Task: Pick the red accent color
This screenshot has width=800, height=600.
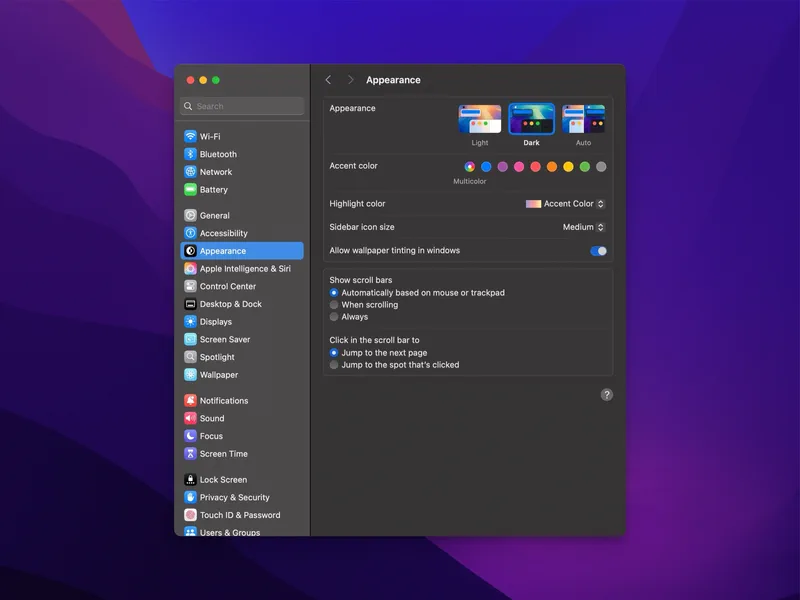Action: pos(535,167)
